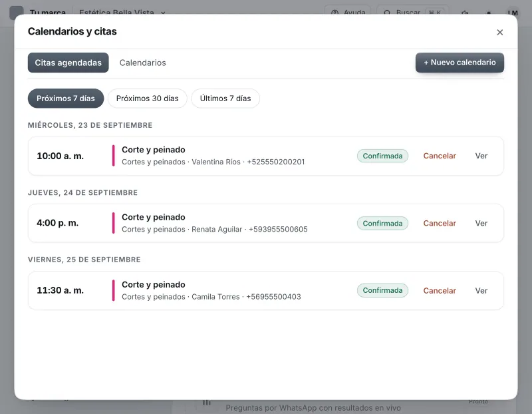532x414 pixels.
Task: Switch to the Citas agendadas tab
Action: click(x=68, y=63)
